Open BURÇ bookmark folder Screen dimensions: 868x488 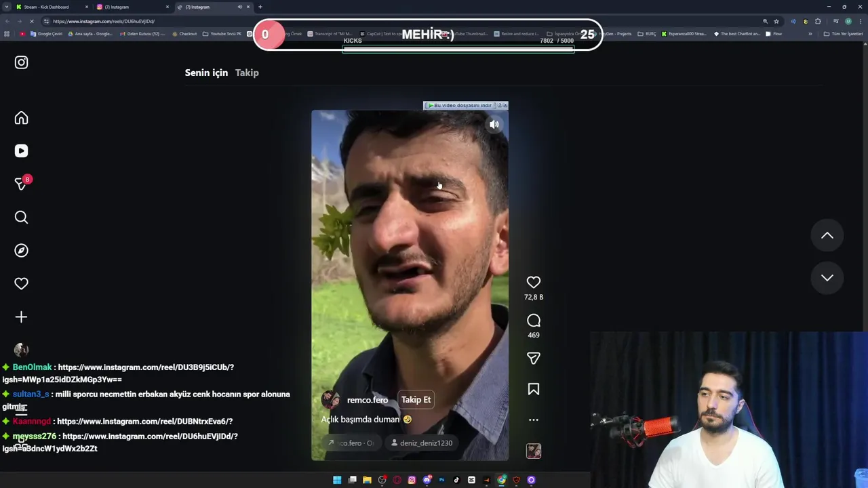[x=647, y=34]
